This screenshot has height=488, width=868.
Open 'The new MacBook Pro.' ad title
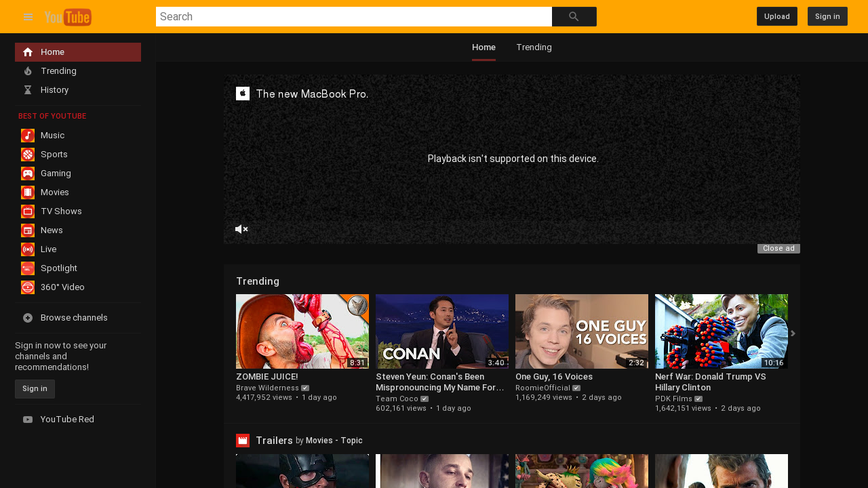point(313,94)
